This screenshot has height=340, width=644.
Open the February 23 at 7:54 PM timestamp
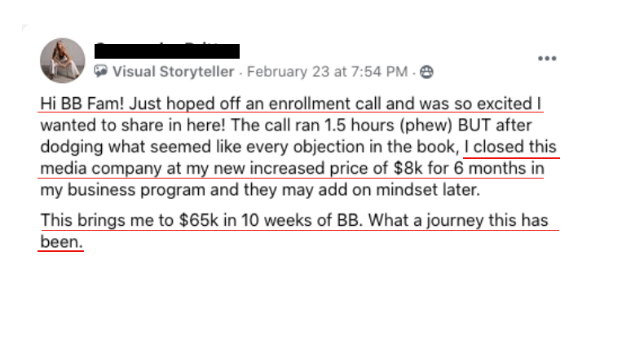click(x=328, y=72)
